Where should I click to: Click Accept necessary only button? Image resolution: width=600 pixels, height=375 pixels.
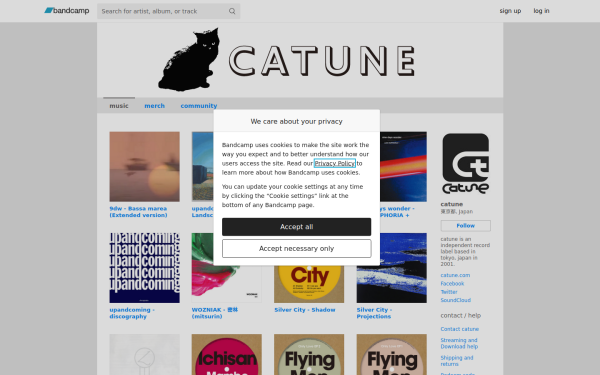pyautogui.click(x=297, y=248)
